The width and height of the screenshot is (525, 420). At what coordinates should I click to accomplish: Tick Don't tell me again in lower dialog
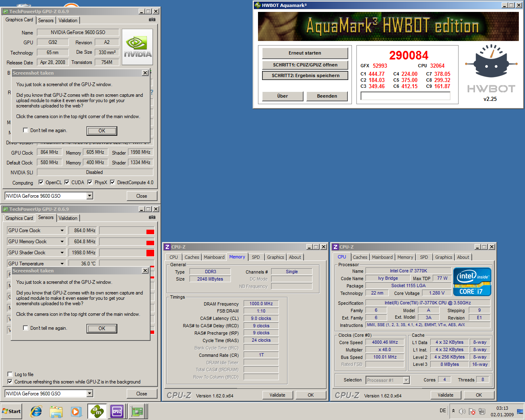coord(26,328)
